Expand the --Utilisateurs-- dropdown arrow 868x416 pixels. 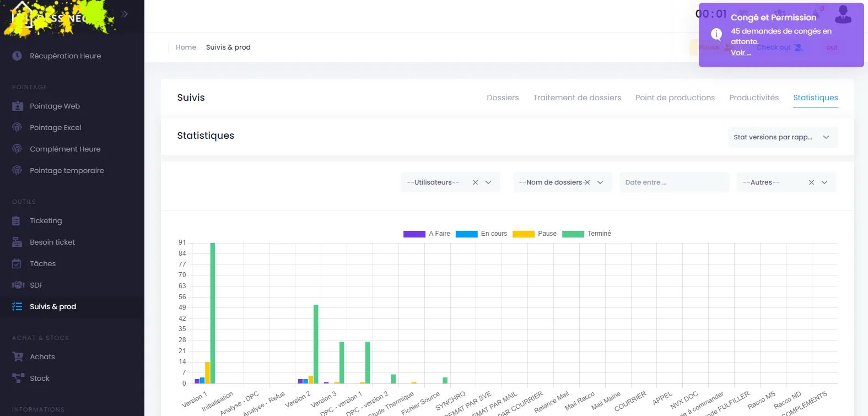coord(488,182)
